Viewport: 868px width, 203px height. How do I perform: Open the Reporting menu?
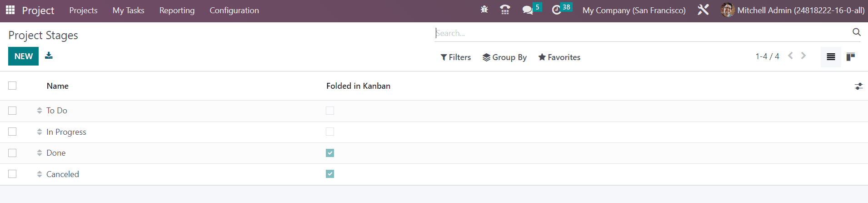coord(177,10)
